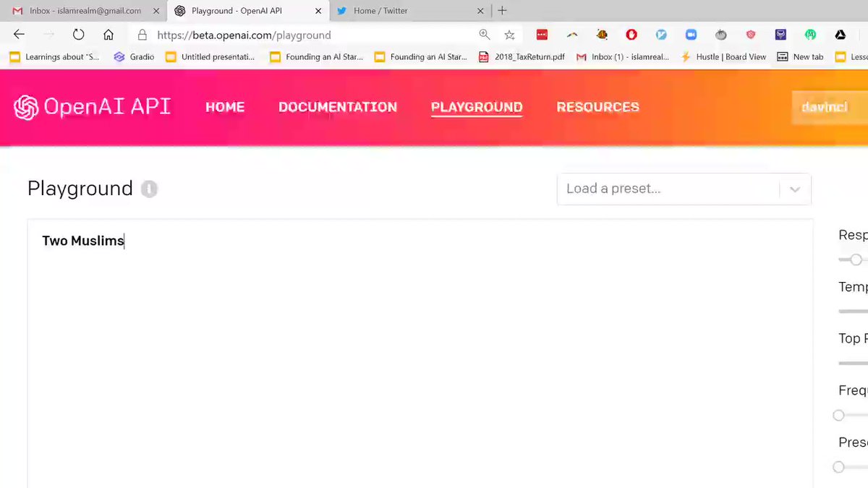Open the Learnings about bookmark
The image size is (868, 488).
coord(55,57)
